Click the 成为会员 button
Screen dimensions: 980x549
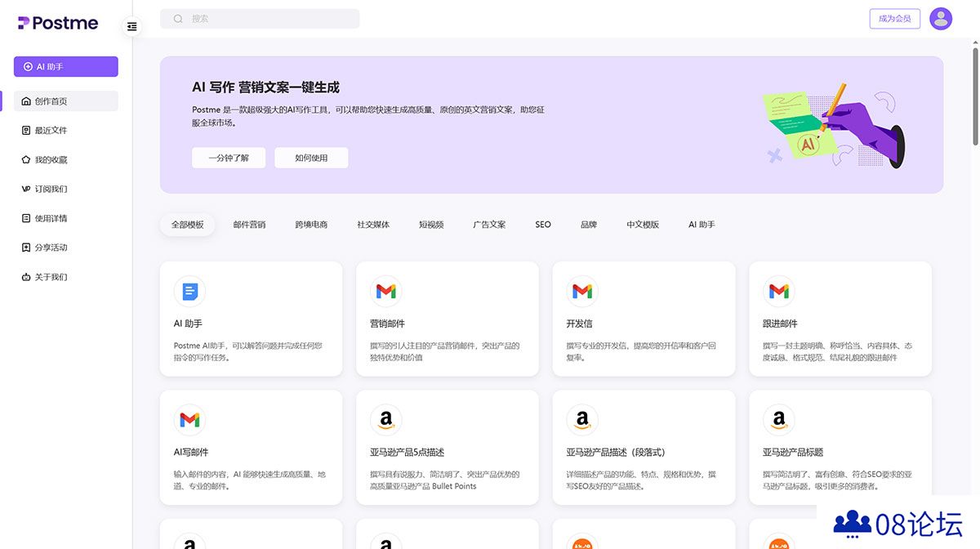[895, 19]
